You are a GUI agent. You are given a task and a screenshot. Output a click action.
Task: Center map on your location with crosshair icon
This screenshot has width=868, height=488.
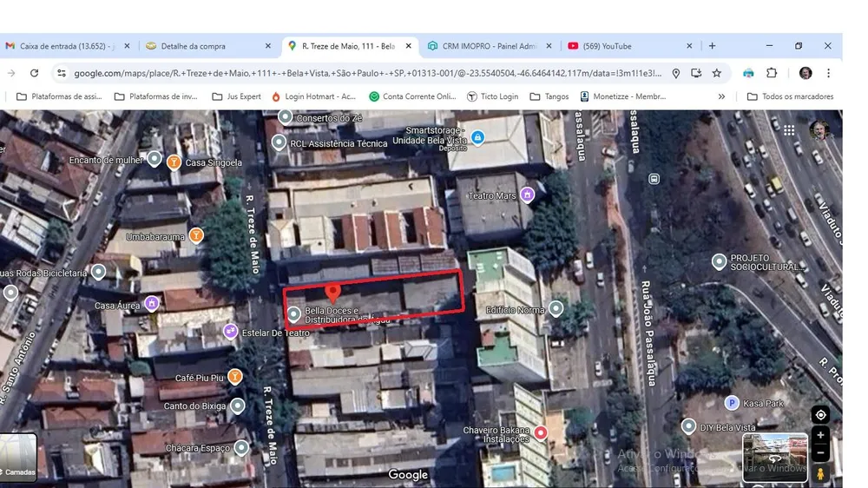[820, 415]
